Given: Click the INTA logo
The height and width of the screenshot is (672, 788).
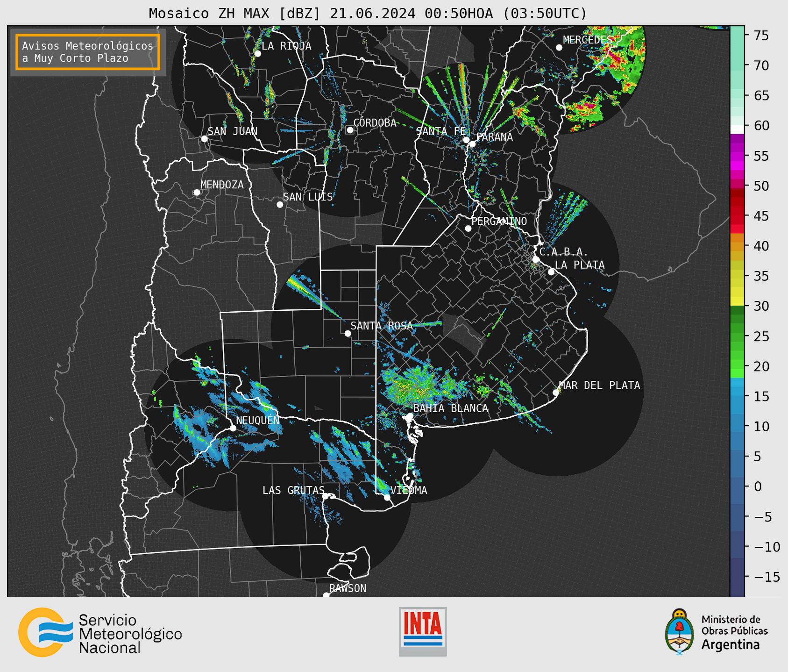Looking at the screenshot, I should pyautogui.click(x=423, y=631).
